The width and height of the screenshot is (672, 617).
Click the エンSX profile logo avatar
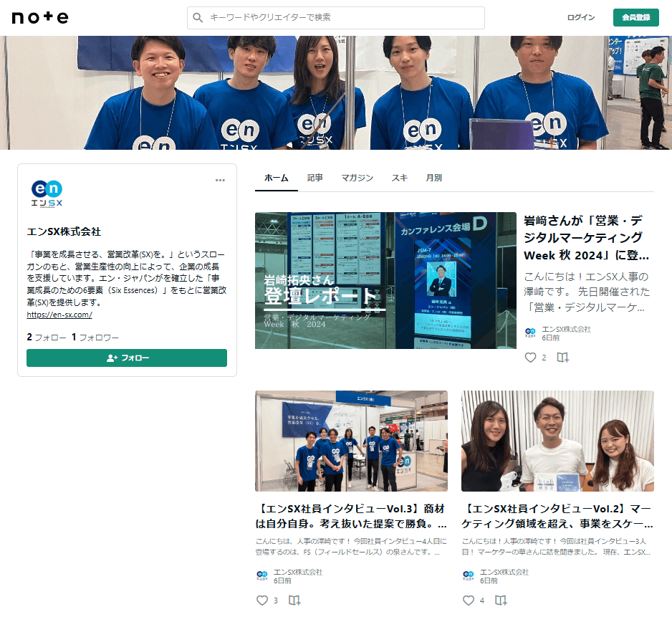(x=47, y=193)
